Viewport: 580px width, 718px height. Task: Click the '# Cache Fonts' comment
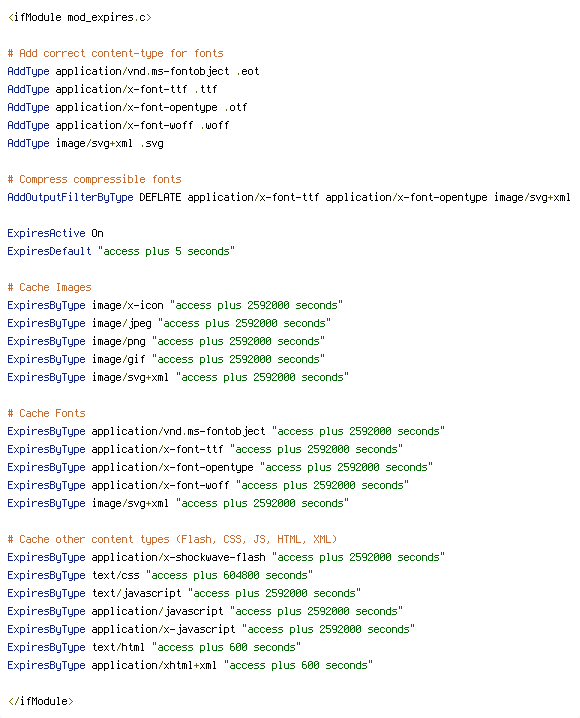click(47, 413)
